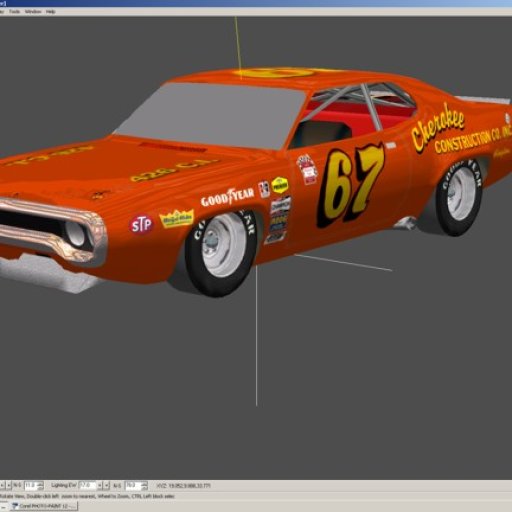The image size is (512, 512).
Task: Click the Goodyear decal on the fender
Action: 227,197
